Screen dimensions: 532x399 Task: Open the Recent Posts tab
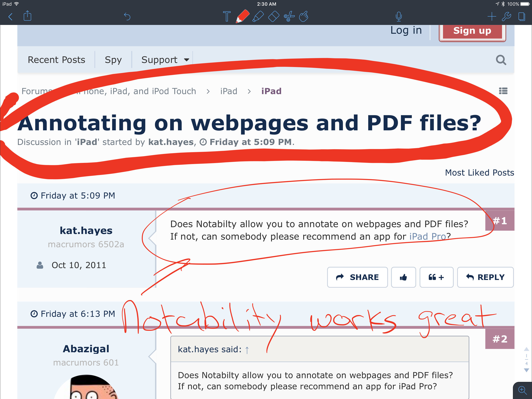click(x=56, y=60)
